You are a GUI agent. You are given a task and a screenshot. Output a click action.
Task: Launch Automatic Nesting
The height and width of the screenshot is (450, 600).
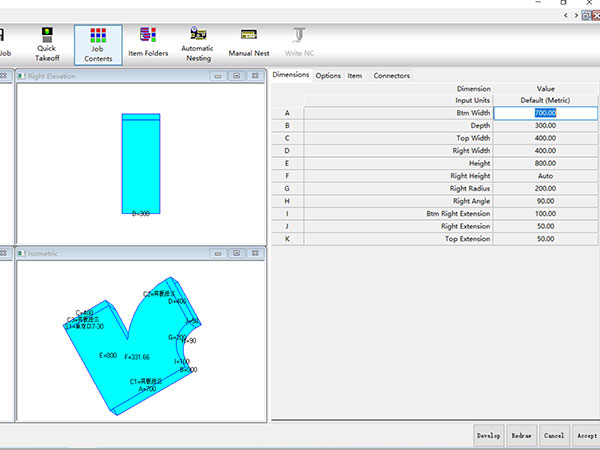point(198,44)
